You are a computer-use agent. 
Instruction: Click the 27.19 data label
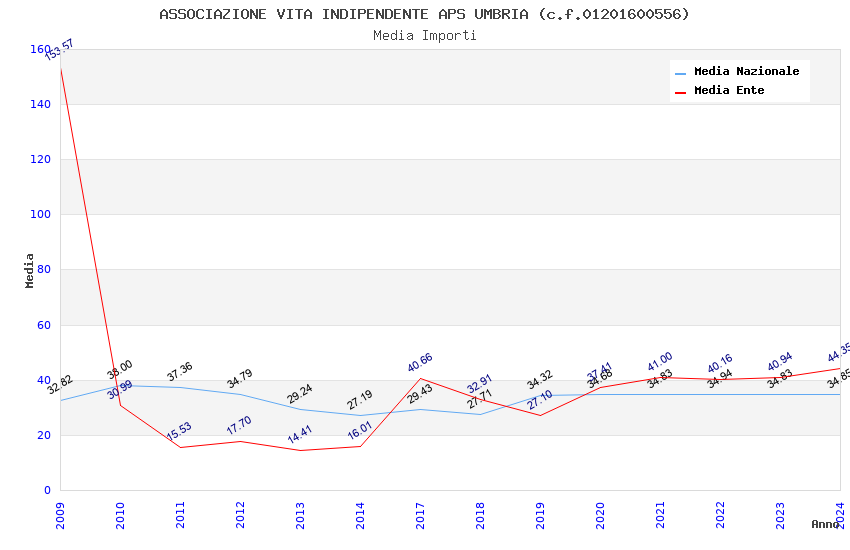click(360, 400)
